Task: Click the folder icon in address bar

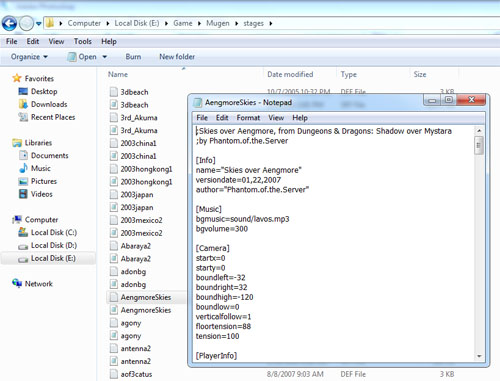Action: pos(50,23)
